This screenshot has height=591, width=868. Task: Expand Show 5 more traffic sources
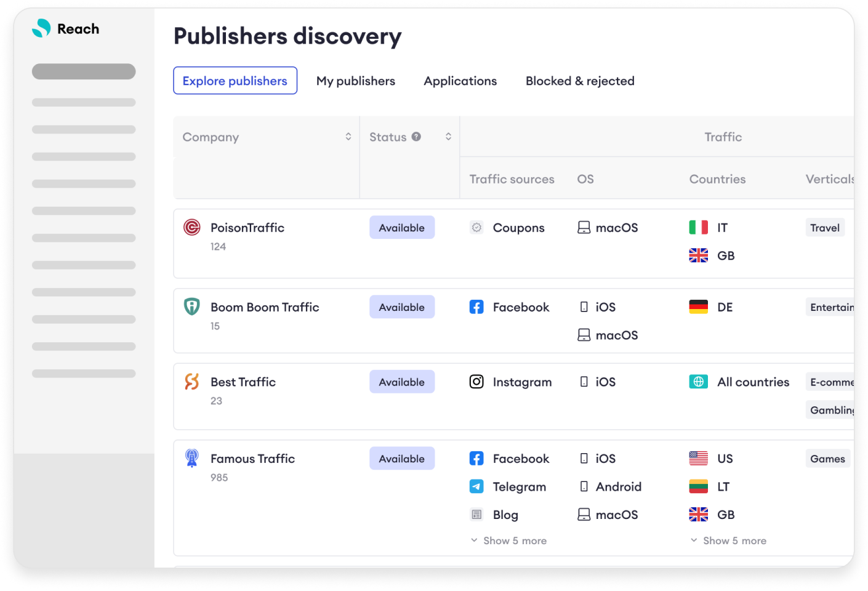click(x=509, y=541)
